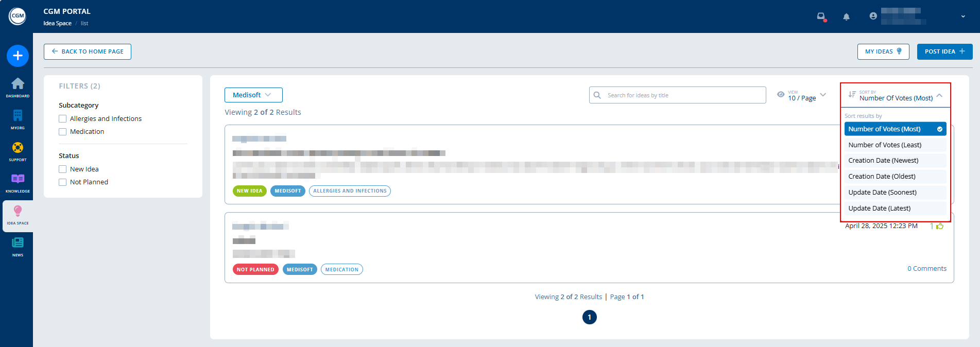
Task: Click the thumbs-up vote icon
Action: 940,226
